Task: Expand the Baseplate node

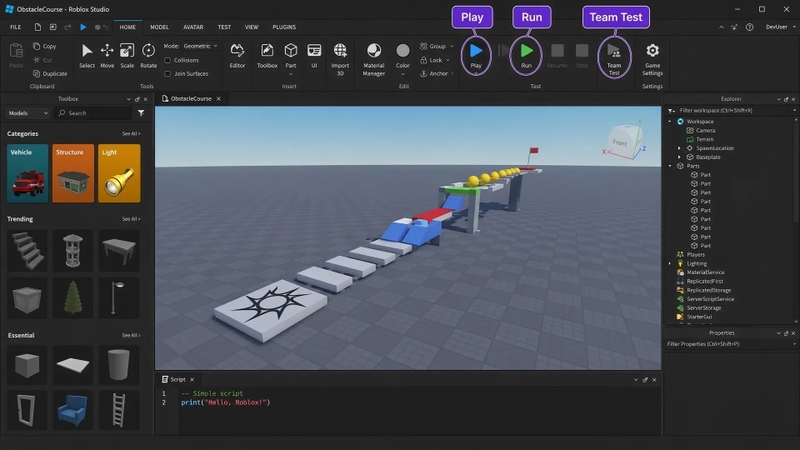Action: tap(679, 157)
